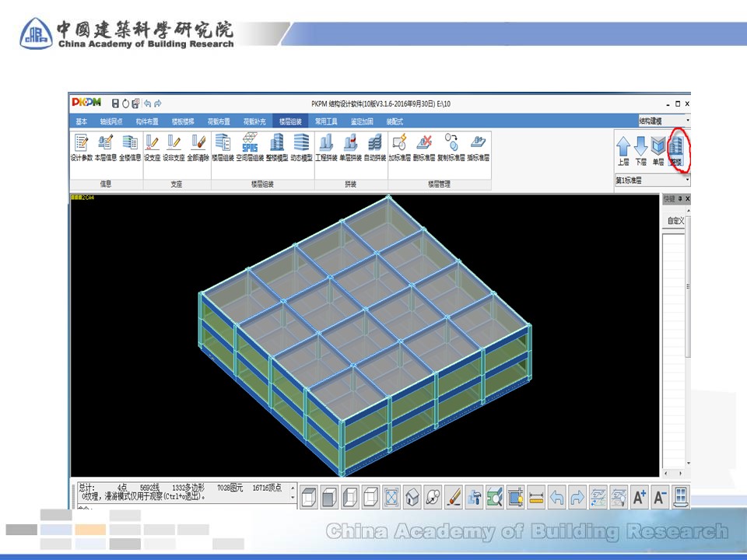Click the 楼层组装 floor assembly icon
Screen dimensions: 747x560
click(223, 147)
